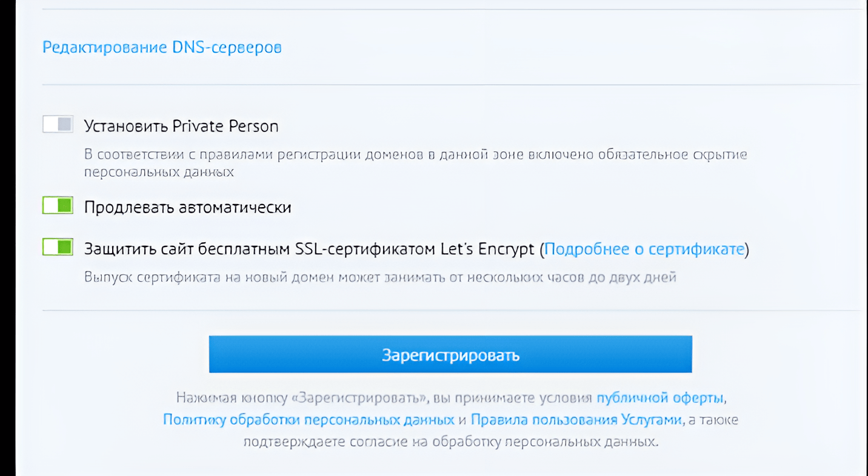
Task: Disable the Продлевать автоматически switch
Action: click(x=57, y=205)
